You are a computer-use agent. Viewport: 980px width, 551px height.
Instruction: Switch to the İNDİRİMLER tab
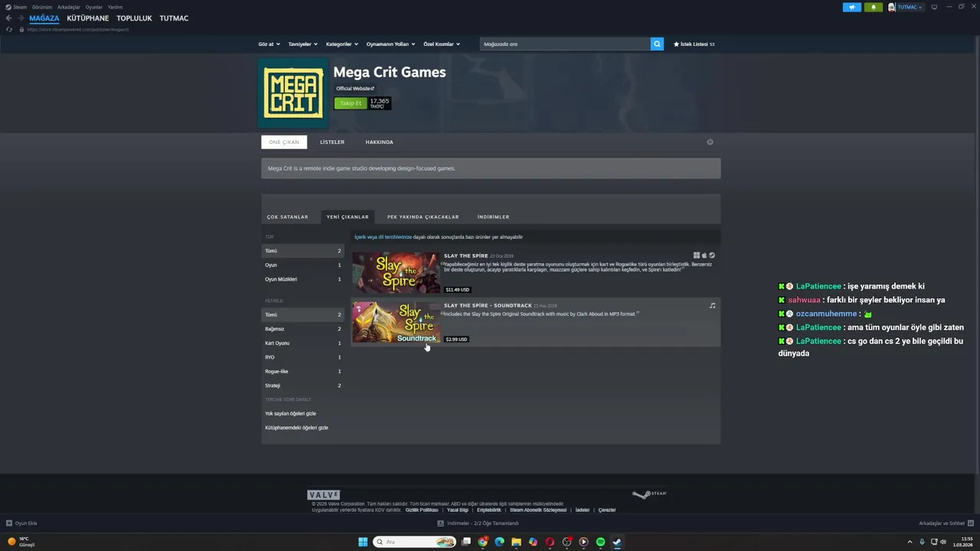(x=493, y=217)
